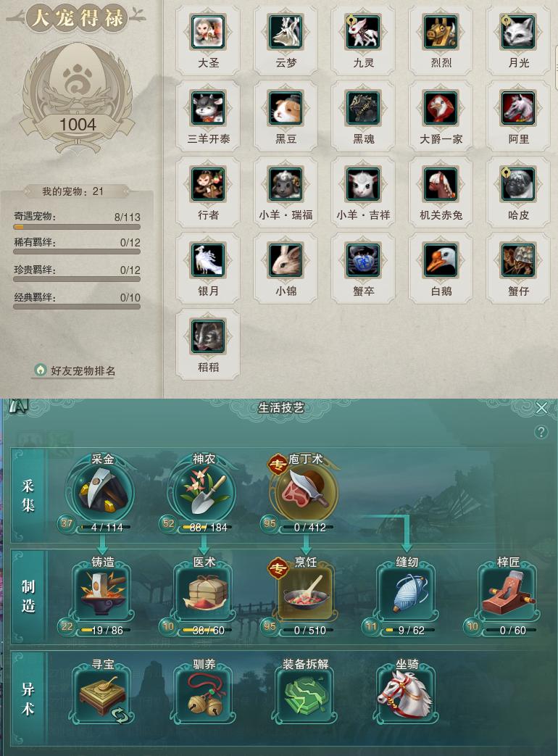Select the 九灵 pet icon
Viewport: 558px width, 756px height.
[363, 32]
